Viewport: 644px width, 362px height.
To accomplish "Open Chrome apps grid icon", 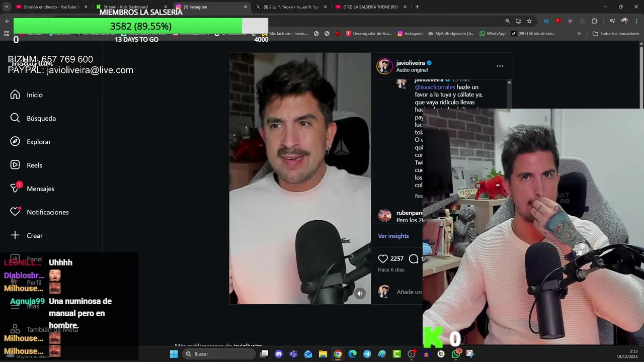I will [x=7, y=34].
